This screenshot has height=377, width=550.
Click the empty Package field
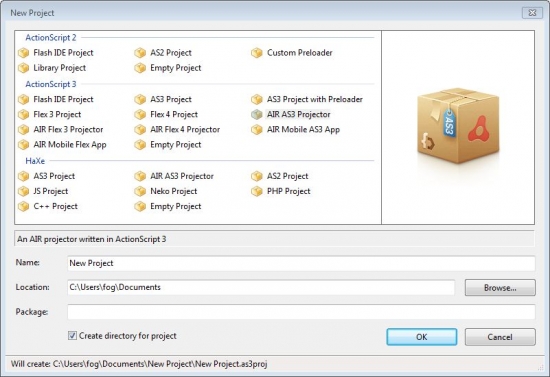click(301, 312)
